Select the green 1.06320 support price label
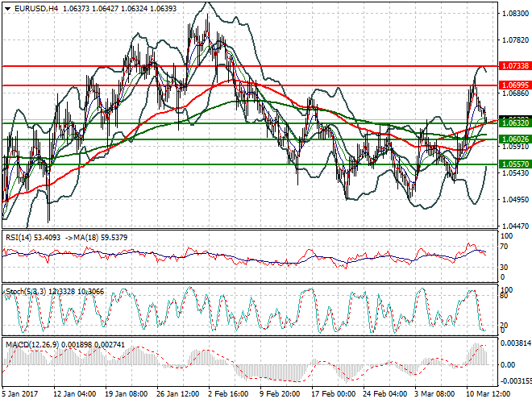532x403 pixels. pos(515,123)
